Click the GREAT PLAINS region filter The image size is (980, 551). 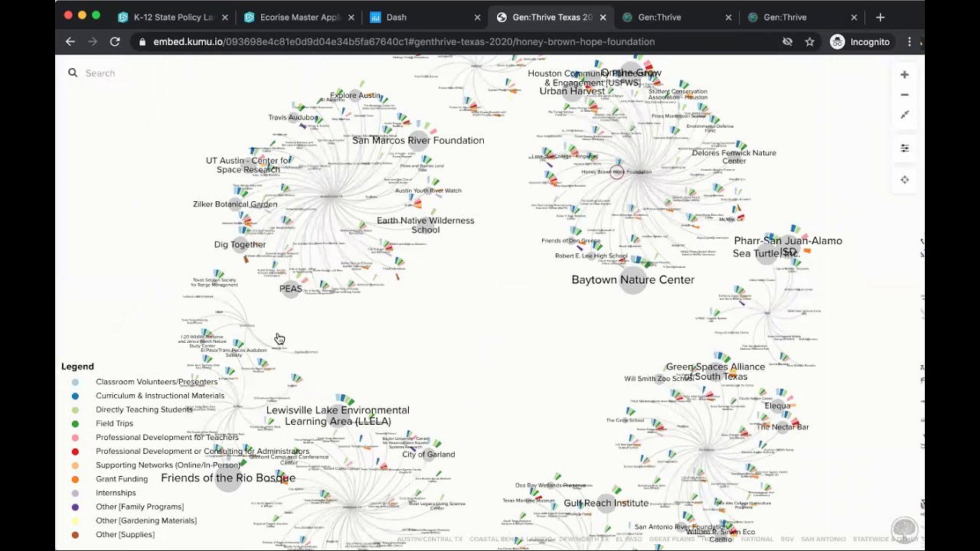[x=671, y=540]
